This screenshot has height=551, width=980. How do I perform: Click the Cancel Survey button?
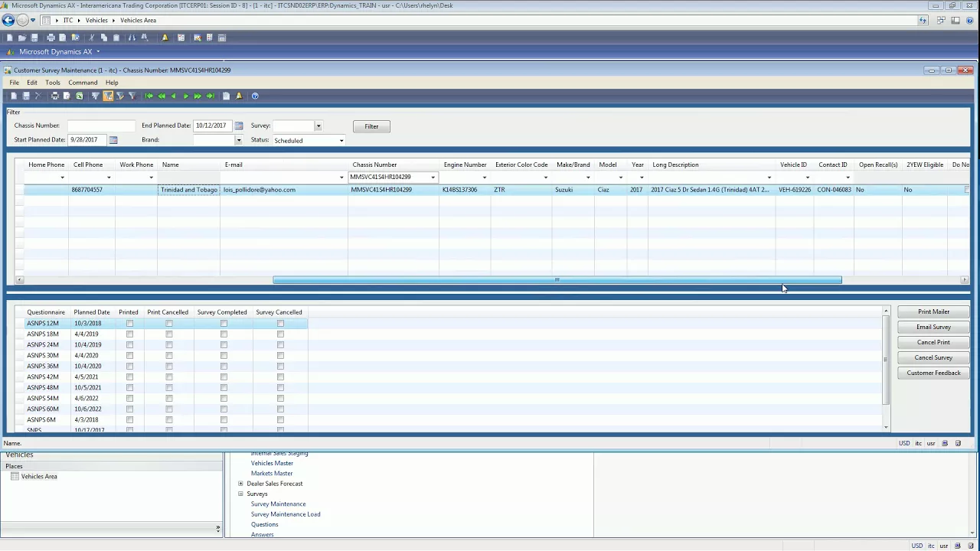(x=933, y=357)
